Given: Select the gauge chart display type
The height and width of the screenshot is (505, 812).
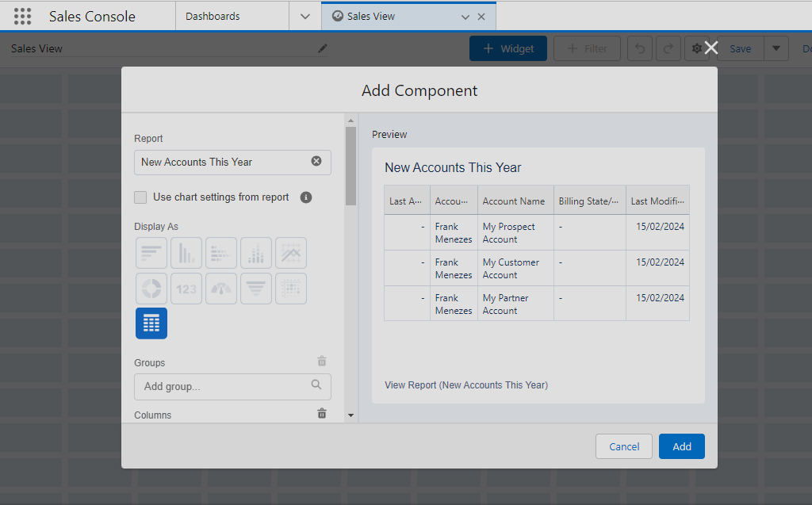Looking at the screenshot, I should 221,289.
